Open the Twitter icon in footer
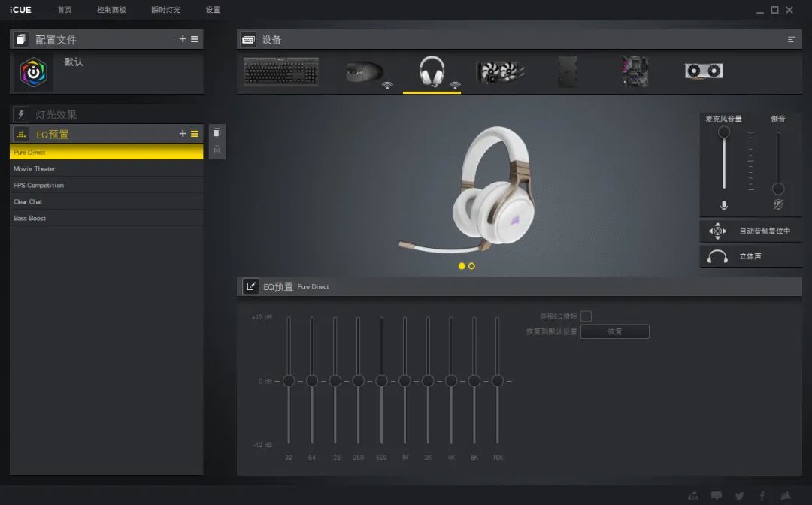Viewport: 812px width, 505px height. (x=740, y=496)
